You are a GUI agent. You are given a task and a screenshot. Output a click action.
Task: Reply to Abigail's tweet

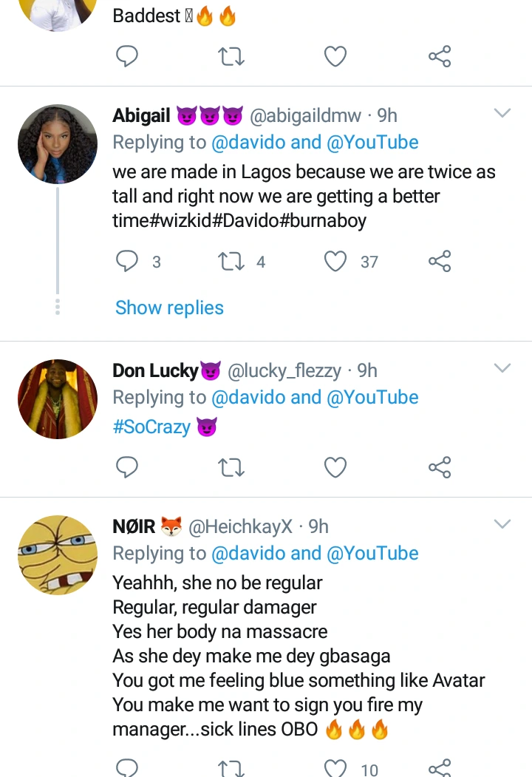pyautogui.click(x=128, y=261)
